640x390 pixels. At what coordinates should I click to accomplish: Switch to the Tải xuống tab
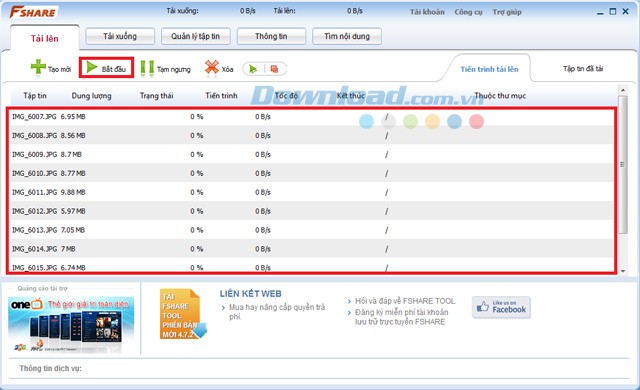(120, 36)
